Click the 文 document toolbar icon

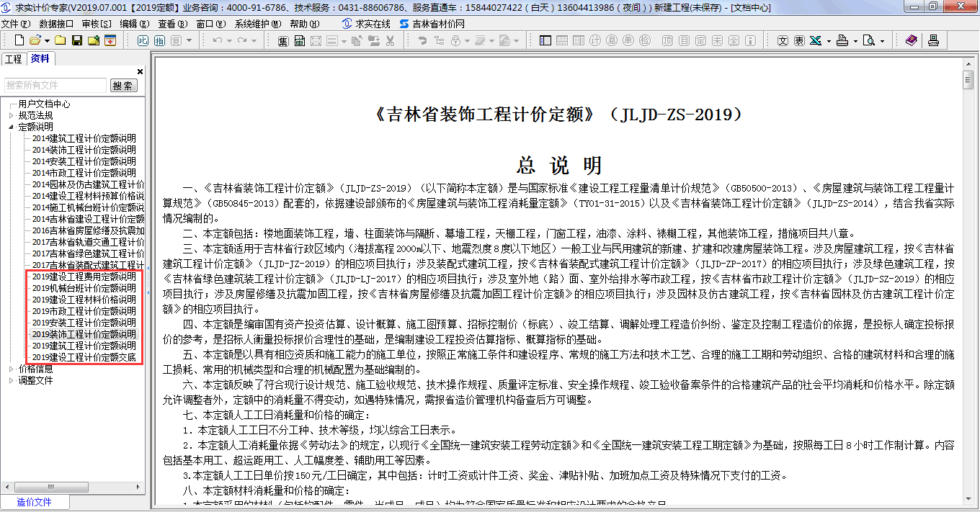pyautogui.click(x=783, y=40)
